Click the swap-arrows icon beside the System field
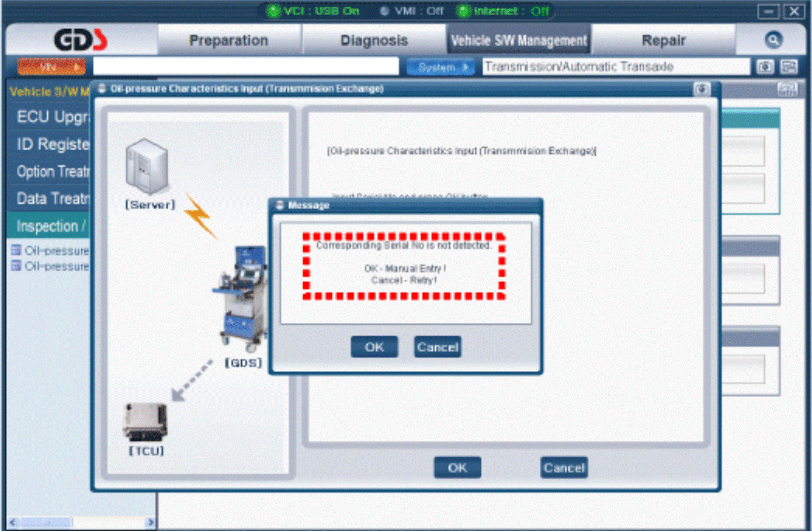The image size is (812, 532). pos(789,67)
